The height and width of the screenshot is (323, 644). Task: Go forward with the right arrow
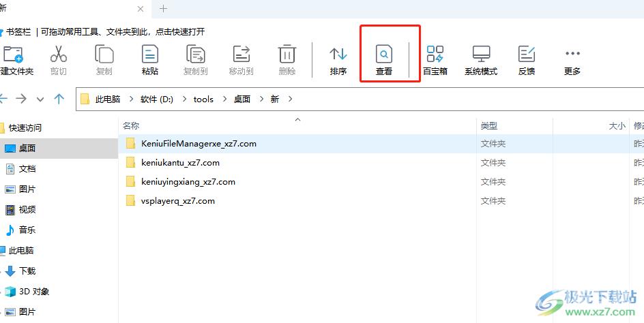click(x=21, y=99)
